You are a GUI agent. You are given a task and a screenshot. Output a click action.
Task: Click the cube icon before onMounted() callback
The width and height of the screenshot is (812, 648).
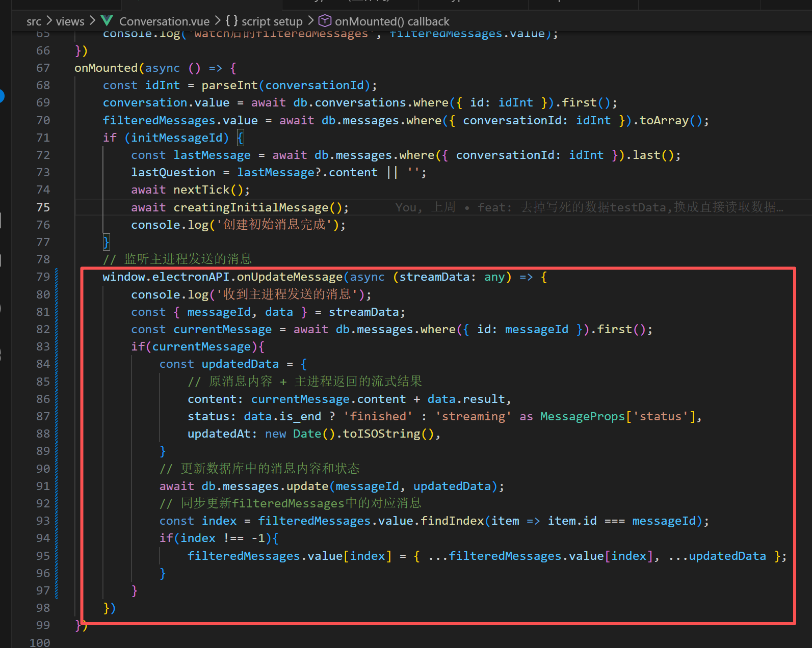tap(325, 21)
